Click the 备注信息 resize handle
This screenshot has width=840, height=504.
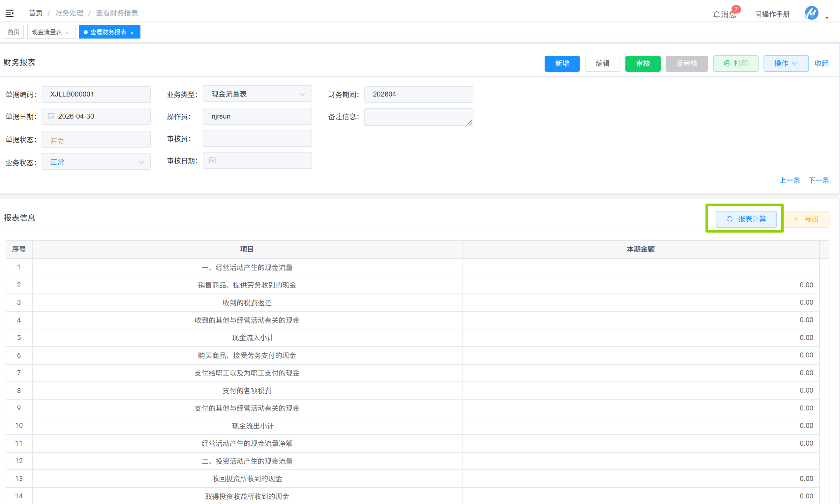tap(469, 122)
